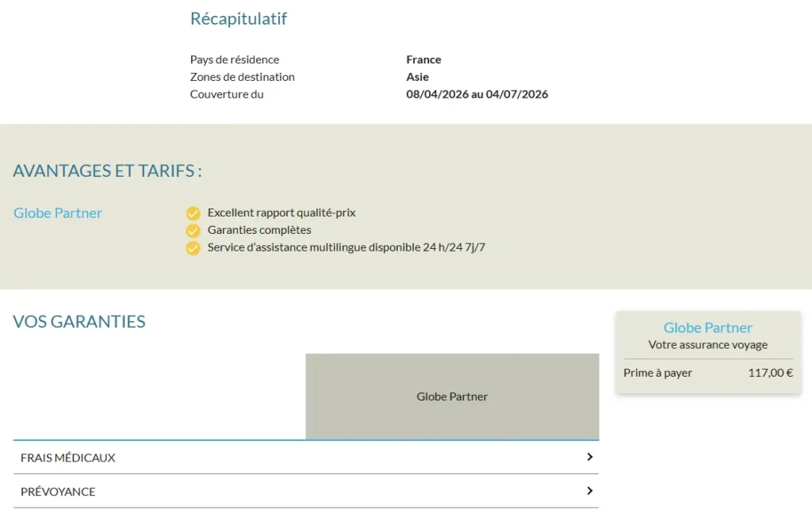Click the AVANTAGES ET TARIFS section heading

(x=107, y=170)
